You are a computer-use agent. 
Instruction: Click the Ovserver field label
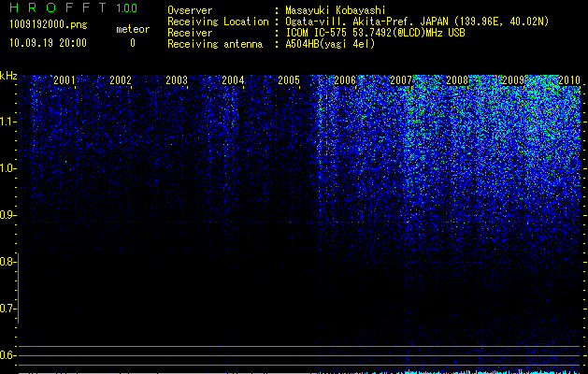[190, 10]
